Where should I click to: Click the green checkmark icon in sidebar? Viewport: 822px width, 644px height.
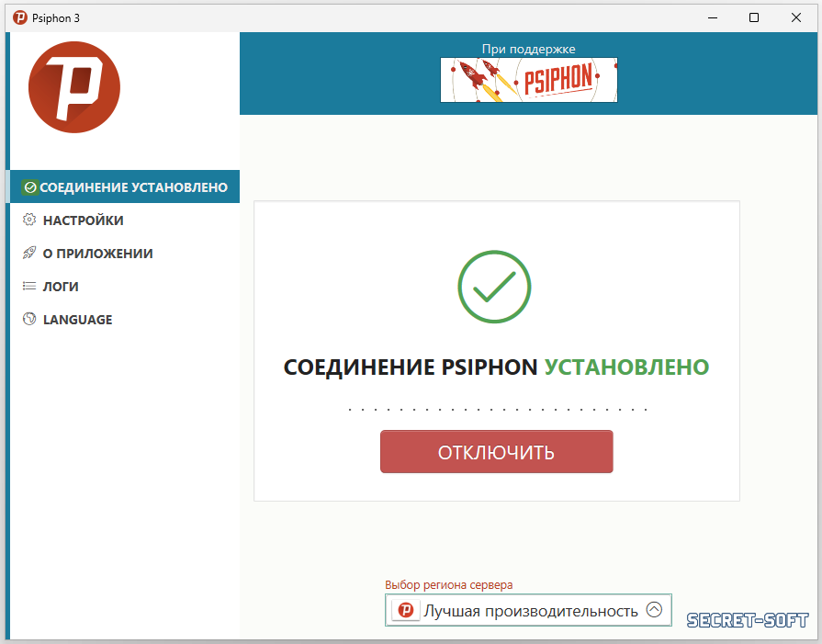click(x=30, y=187)
